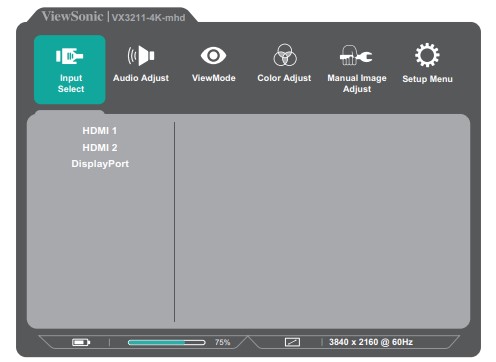The height and width of the screenshot is (362, 496).
Task: Click the Setup Menu label
Action: point(427,79)
